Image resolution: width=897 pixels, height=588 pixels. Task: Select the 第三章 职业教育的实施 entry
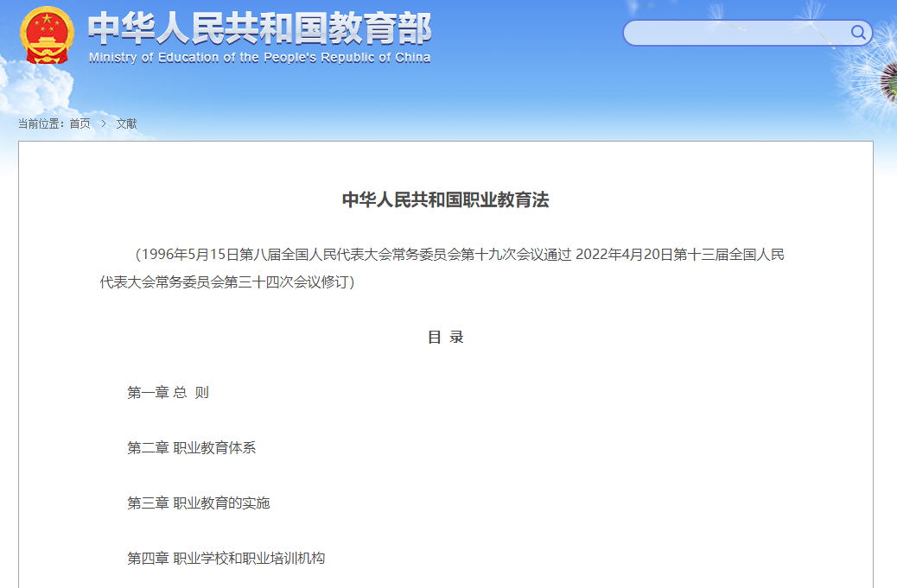(x=199, y=503)
